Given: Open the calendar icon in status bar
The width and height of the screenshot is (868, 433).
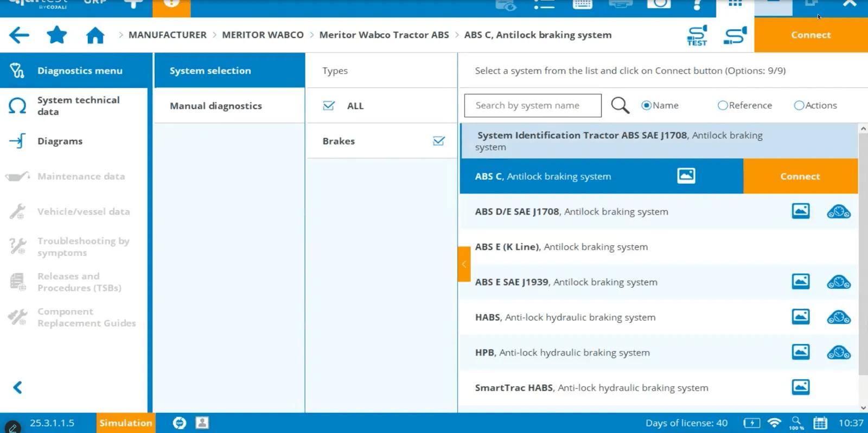Looking at the screenshot, I should [x=820, y=423].
